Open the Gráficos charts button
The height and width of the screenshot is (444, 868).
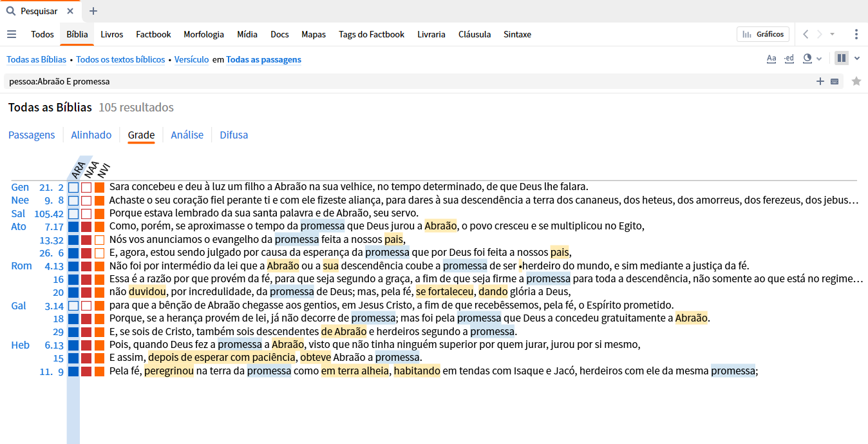pos(763,34)
